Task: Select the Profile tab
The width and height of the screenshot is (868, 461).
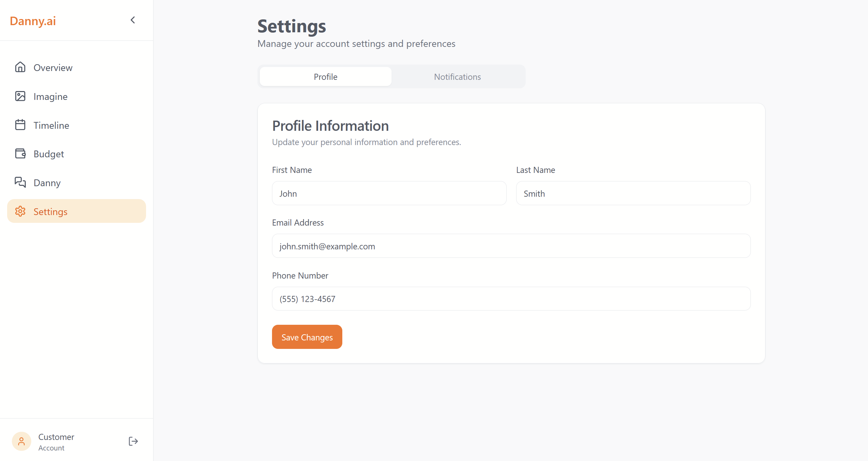Action: pos(325,77)
